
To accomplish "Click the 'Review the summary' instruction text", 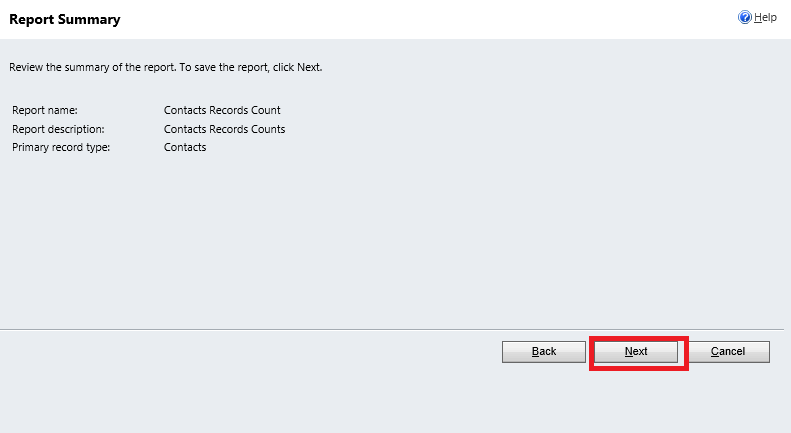I will coord(165,67).
